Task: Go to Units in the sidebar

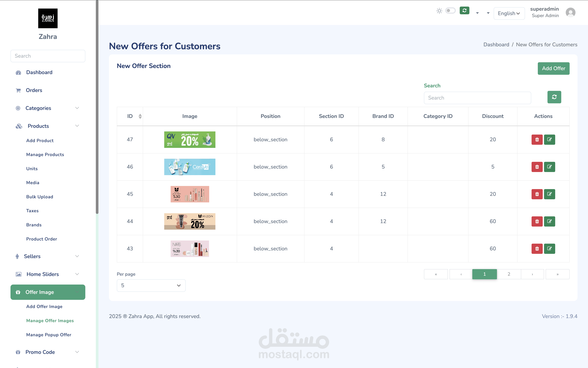Action: coord(32,169)
